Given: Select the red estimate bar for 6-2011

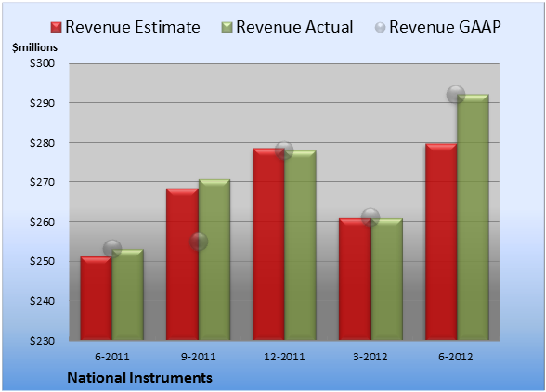Looking at the screenshot, I should 97,298.
